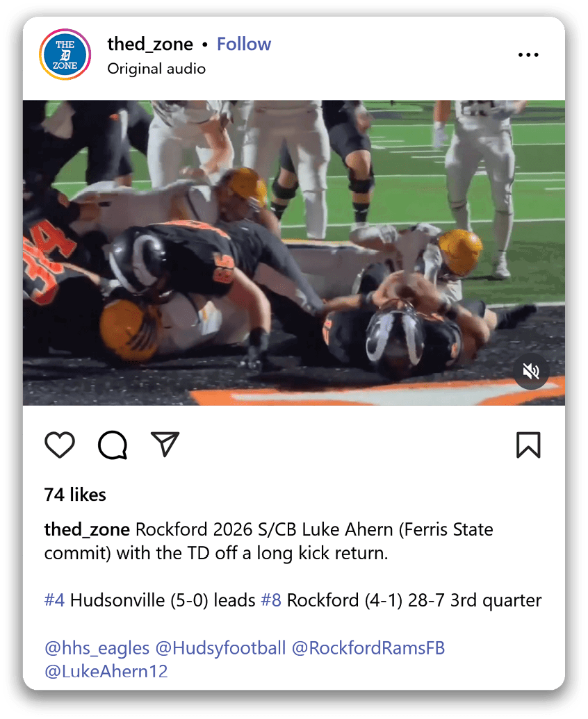
Task: Open hashtag #4 in caption
Action: point(55,600)
